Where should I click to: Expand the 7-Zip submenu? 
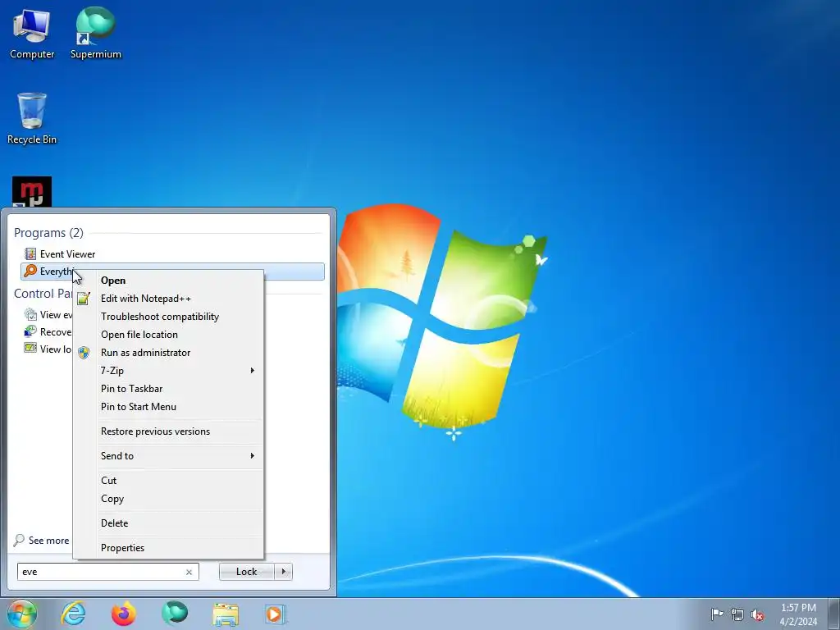pos(168,371)
